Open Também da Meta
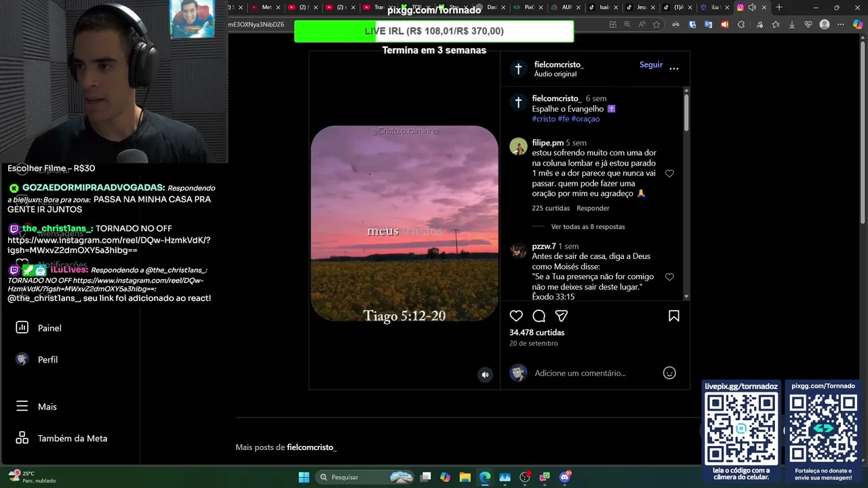The image size is (868, 488). (x=62, y=439)
